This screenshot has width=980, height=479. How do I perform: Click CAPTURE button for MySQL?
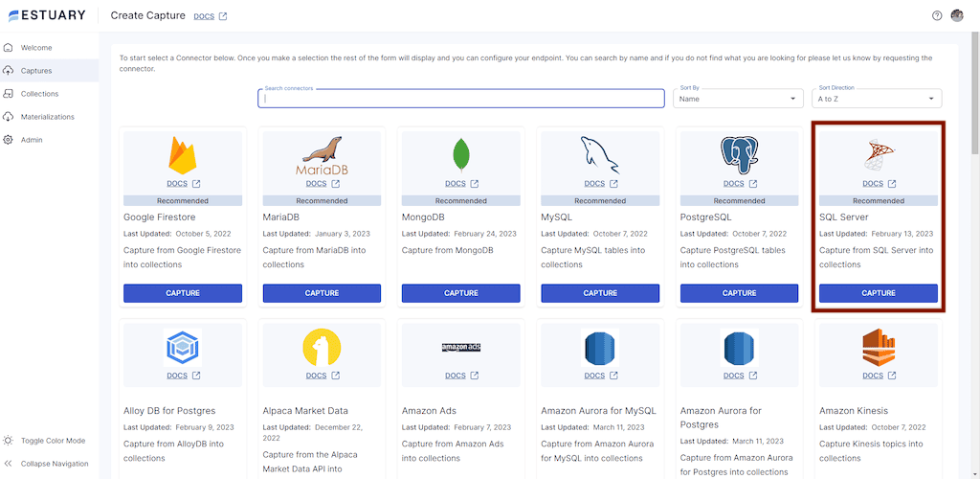(x=600, y=293)
